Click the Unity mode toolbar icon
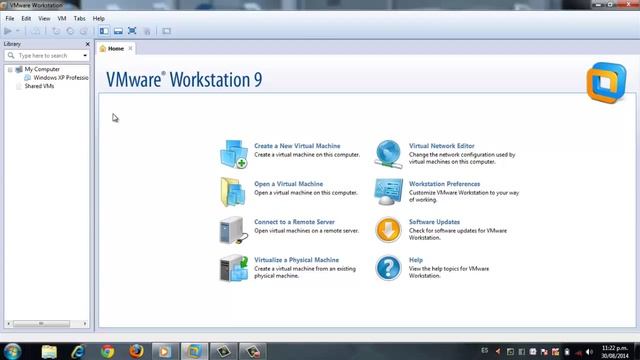Screen dimensions: 640x360 click(x=147, y=31)
